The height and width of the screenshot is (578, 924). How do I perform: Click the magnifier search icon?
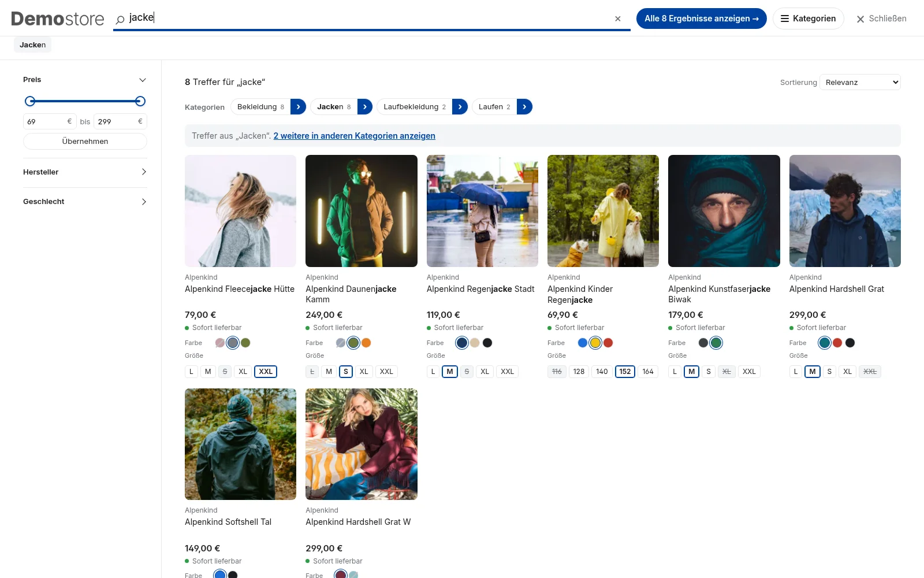120,20
